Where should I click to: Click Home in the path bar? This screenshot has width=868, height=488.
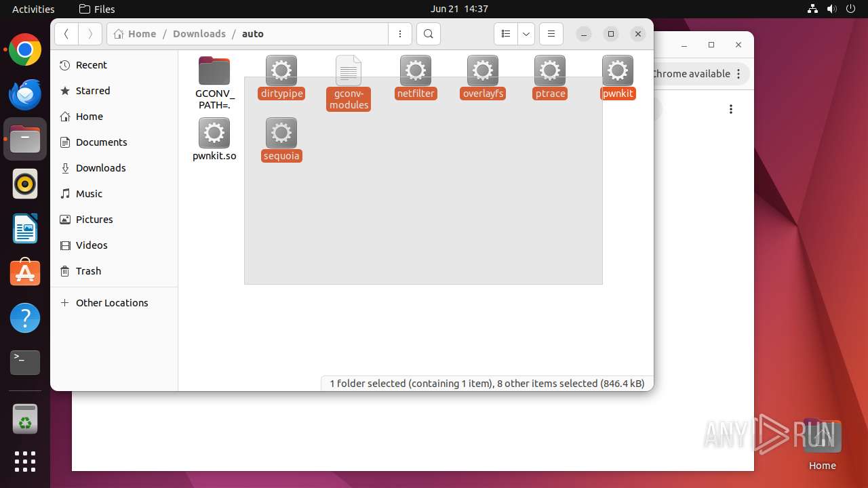coord(135,34)
